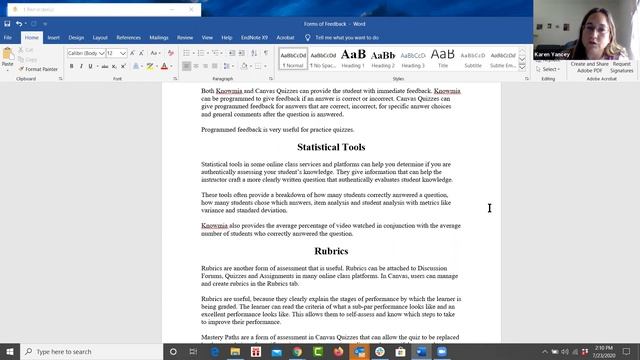Increase the paragraph indent
Image resolution: width=640 pixels, height=360 pixels.
[x=242, y=53]
